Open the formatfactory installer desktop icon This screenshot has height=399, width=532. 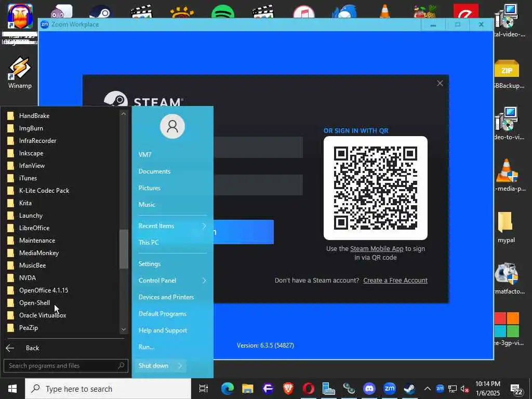point(507,278)
